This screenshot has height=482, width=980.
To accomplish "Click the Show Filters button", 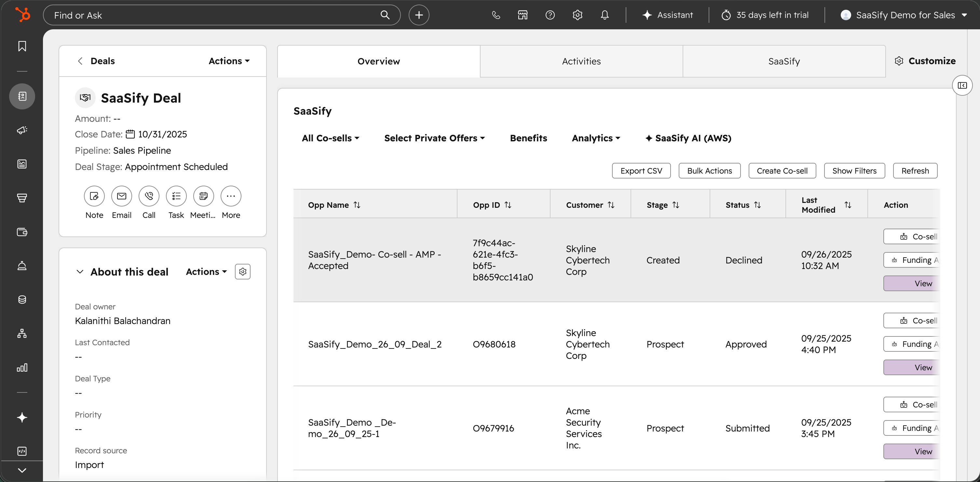I will coord(854,171).
